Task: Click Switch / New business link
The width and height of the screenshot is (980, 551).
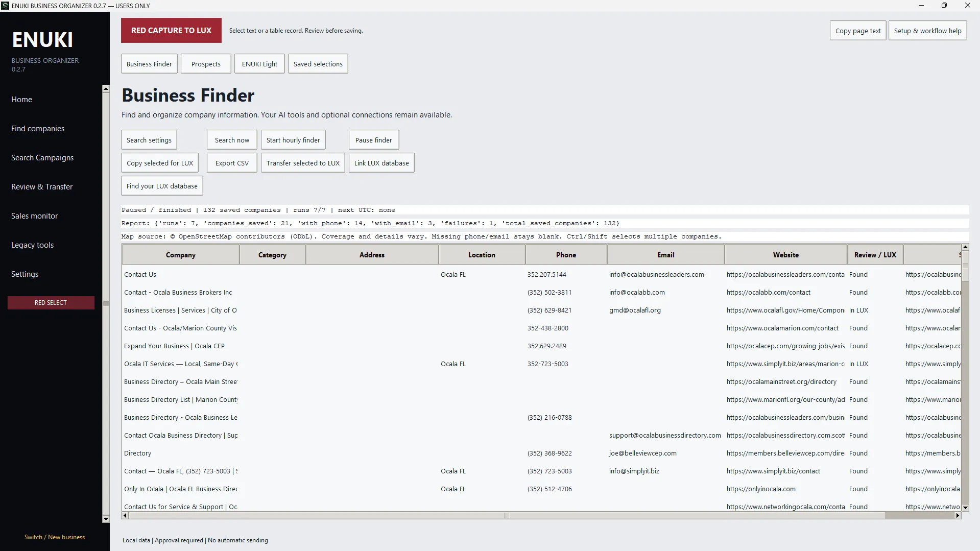Action: pos(55,537)
